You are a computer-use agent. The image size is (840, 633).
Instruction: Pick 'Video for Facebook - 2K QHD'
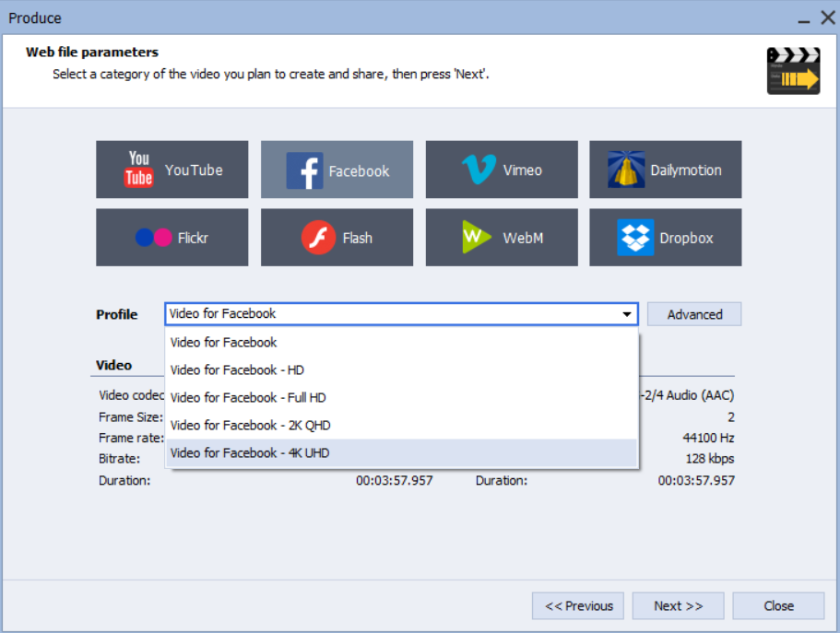pyautogui.click(x=250, y=425)
